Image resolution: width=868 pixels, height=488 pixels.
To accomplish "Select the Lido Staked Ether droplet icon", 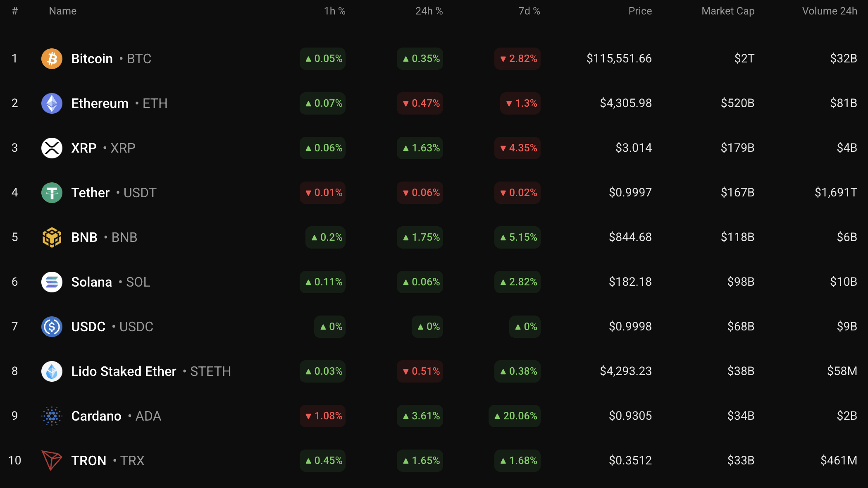I will (51, 371).
